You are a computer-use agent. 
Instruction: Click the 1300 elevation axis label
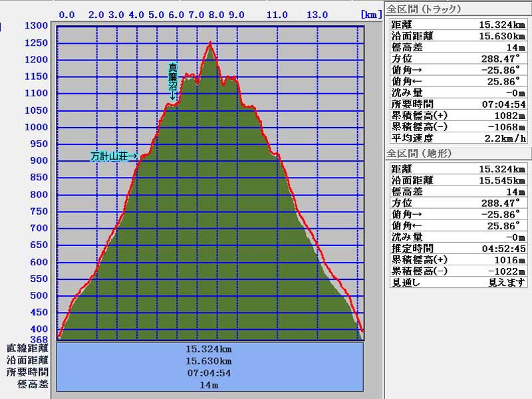[x=35, y=26]
